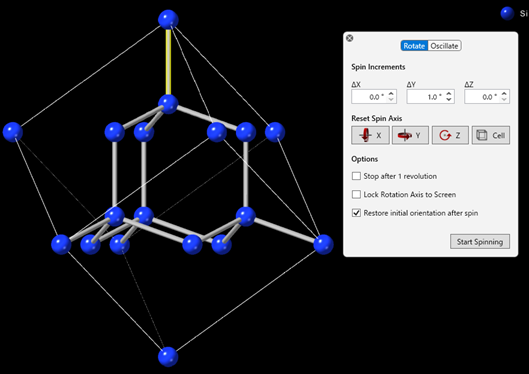Reset spin axis to Cell
Image resolution: width=529 pixels, height=374 pixels.
491,135
